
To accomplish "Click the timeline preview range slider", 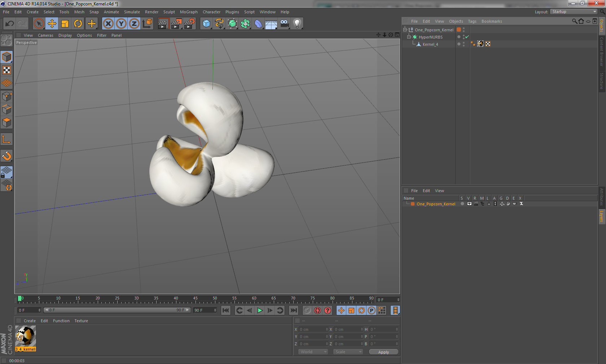I will click(x=117, y=310).
